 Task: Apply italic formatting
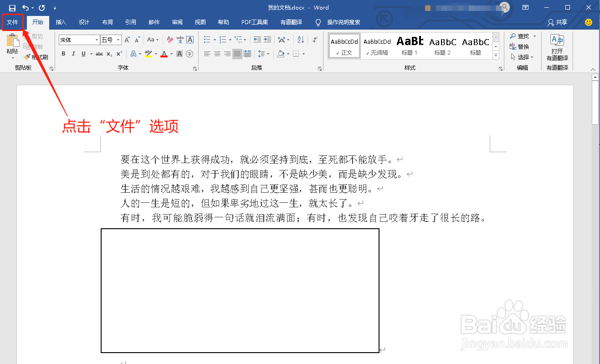(x=73, y=54)
